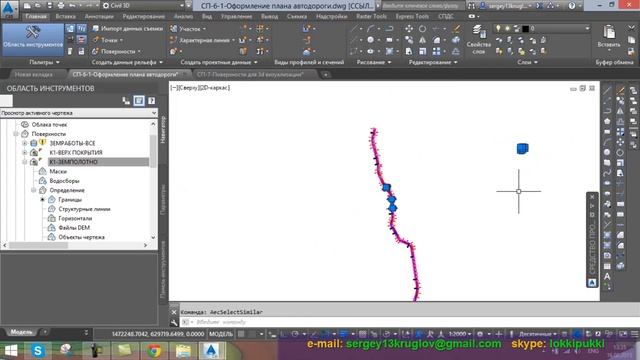The image size is (640, 360).
Task: Select Облака точек tree node
Action: [49, 124]
